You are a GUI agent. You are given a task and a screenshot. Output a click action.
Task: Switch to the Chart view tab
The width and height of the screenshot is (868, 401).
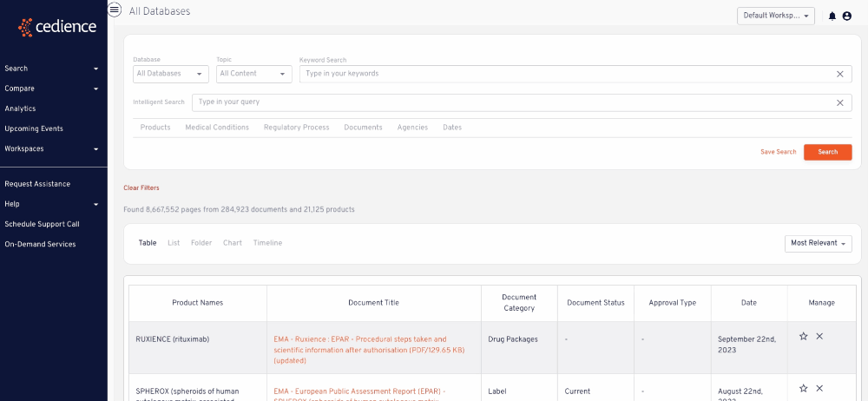pos(233,242)
